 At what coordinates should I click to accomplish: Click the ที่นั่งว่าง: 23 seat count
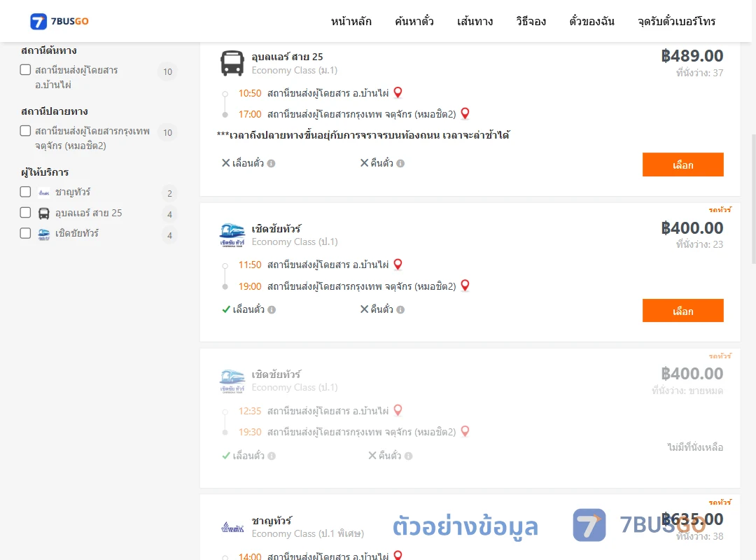(x=699, y=244)
